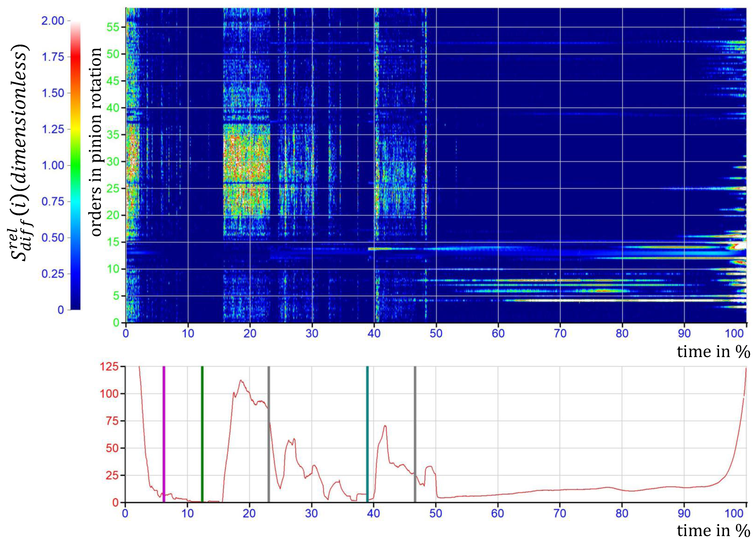Click the red '25' lower-plot tick label

coord(112,475)
